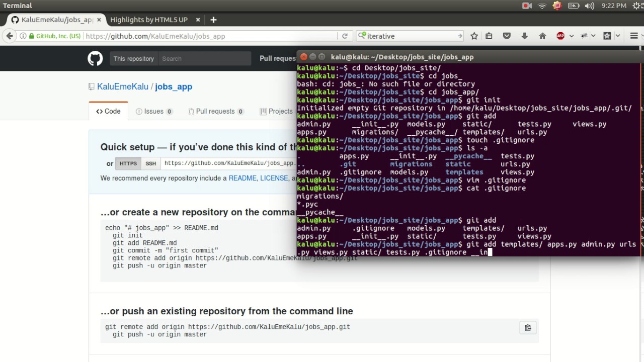Open the jobs_app repository link
Viewport: 644px width, 362px height.
[174, 86]
